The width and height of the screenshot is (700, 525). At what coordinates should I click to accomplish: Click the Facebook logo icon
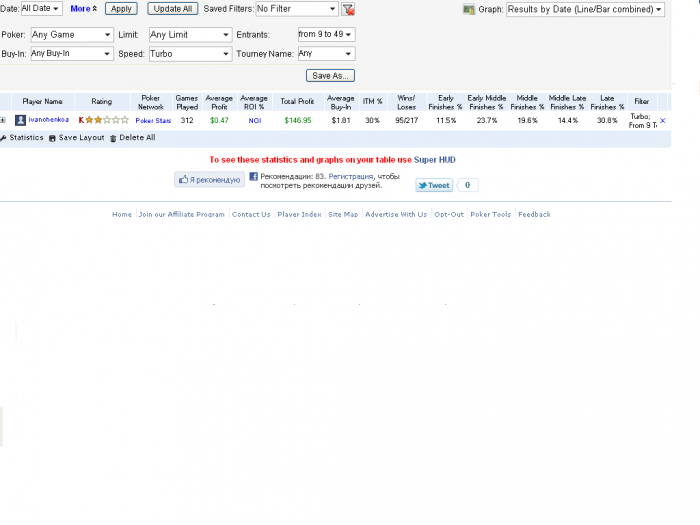pyautogui.click(x=253, y=176)
